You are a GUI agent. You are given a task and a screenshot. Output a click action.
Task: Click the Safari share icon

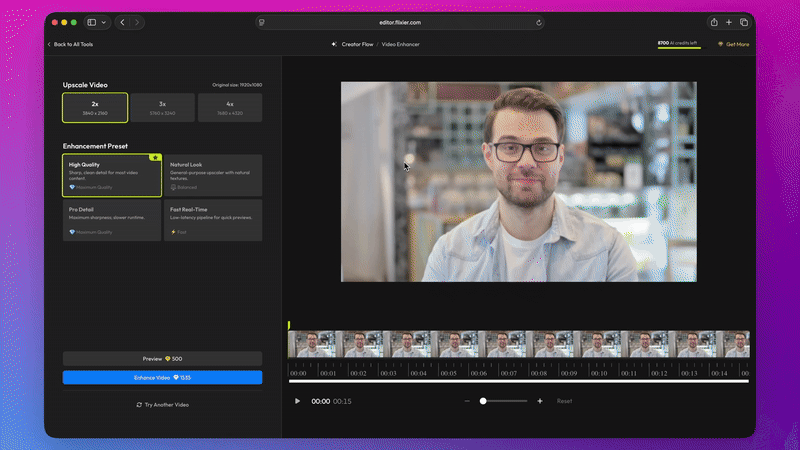pyautogui.click(x=714, y=22)
